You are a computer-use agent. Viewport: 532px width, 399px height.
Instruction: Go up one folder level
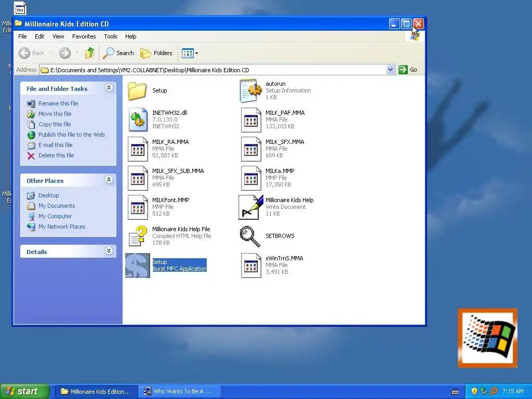[90, 53]
